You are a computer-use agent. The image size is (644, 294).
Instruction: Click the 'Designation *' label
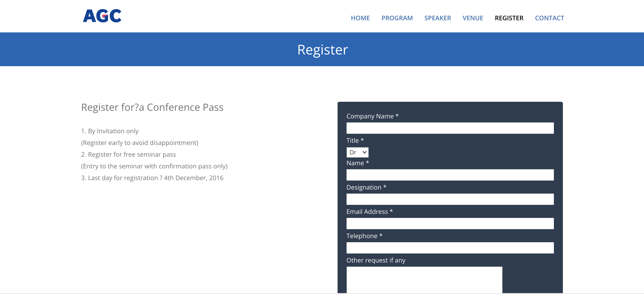[x=366, y=187]
